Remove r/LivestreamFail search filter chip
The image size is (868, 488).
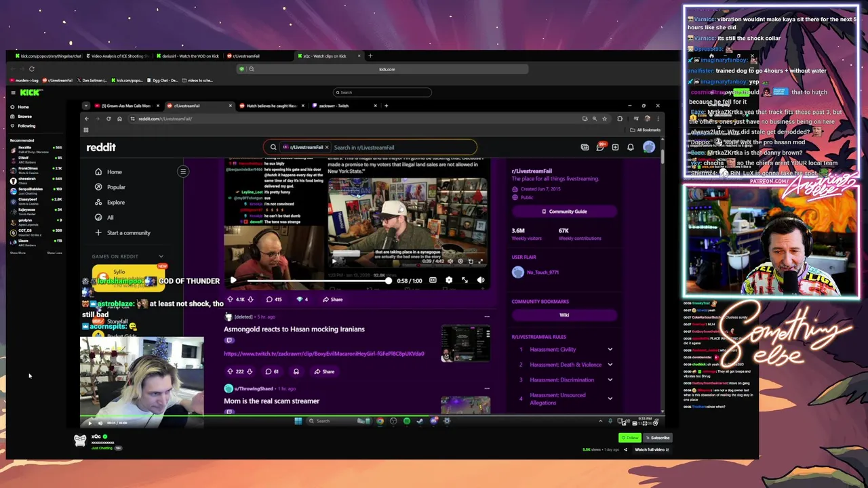(x=327, y=147)
